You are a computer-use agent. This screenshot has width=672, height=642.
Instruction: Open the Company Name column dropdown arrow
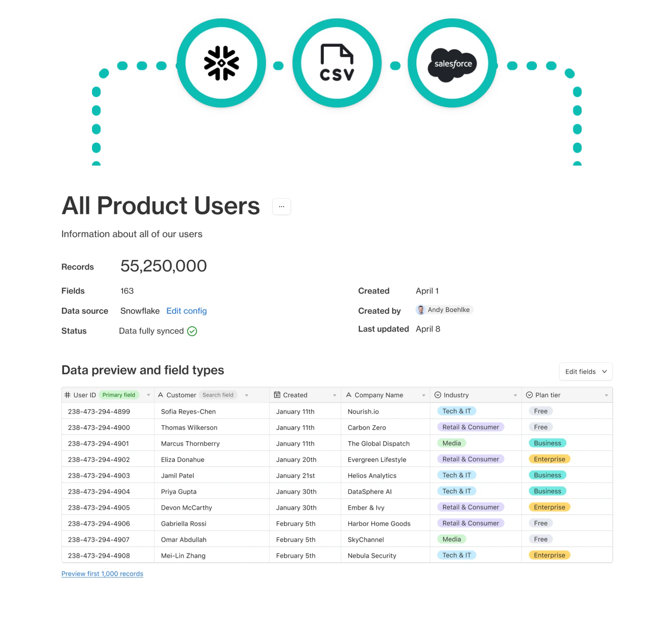(424, 396)
